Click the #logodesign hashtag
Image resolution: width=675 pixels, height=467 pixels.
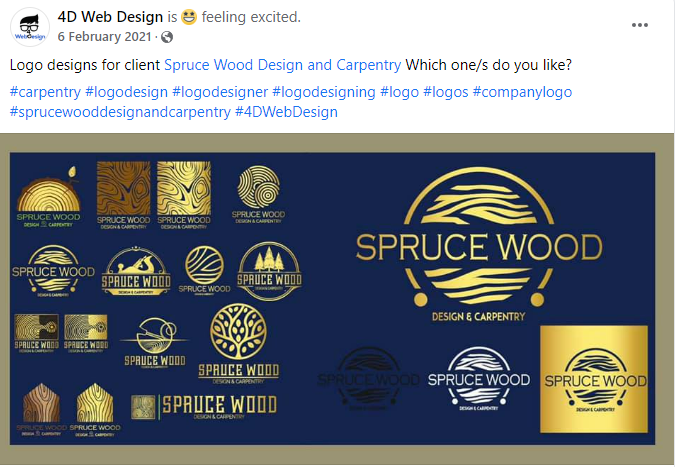[127, 92]
